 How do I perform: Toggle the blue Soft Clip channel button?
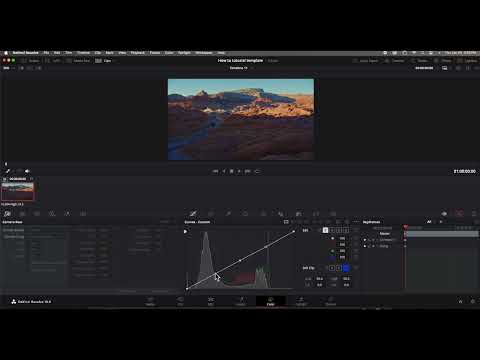coord(346,268)
